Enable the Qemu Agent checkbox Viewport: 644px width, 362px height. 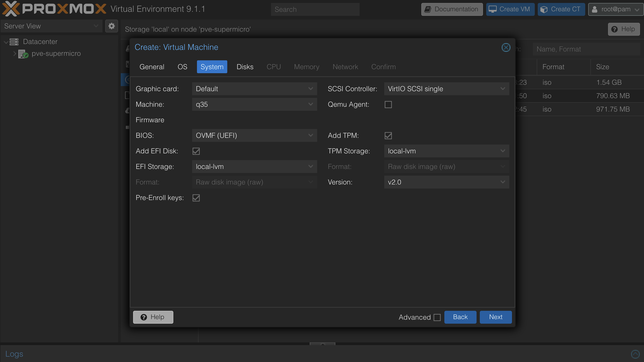388,104
